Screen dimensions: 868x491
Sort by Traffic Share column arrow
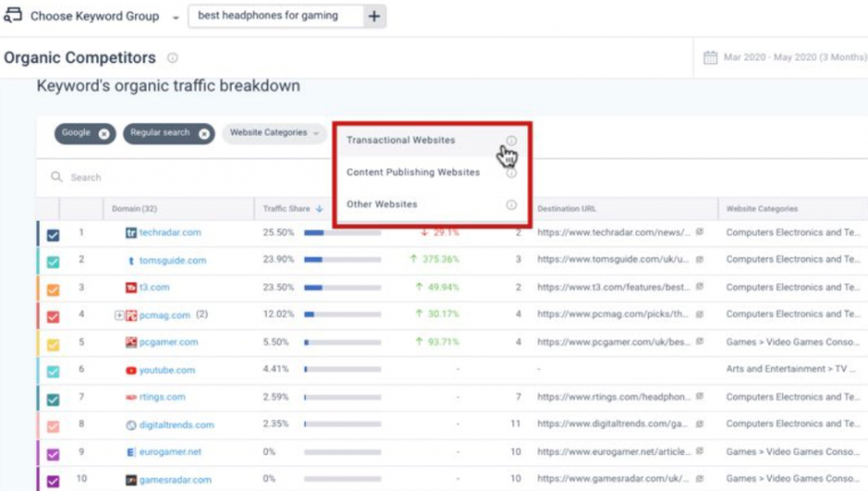319,209
